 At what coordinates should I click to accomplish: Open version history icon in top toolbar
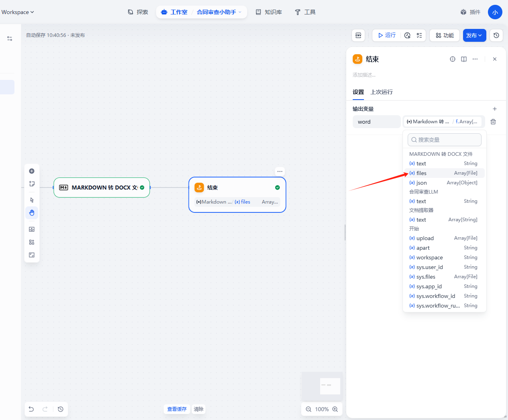click(x=496, y=35)
